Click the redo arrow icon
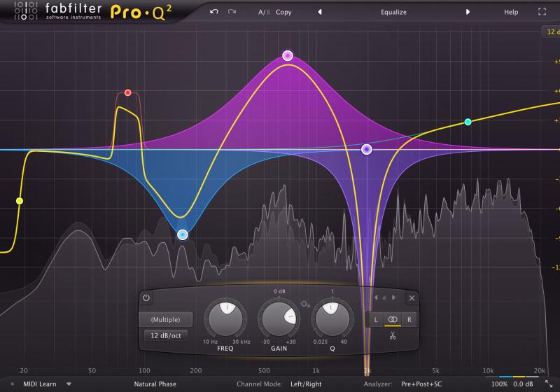 [232, 12]
